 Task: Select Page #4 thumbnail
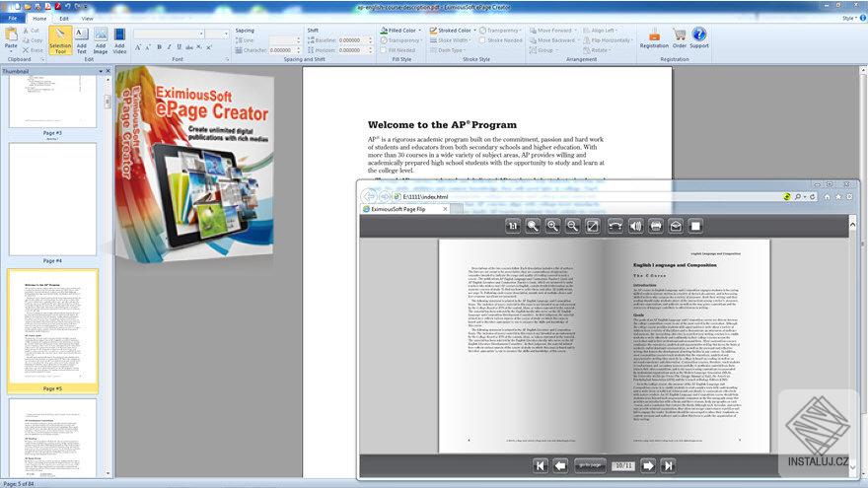[x=52, y=200]
